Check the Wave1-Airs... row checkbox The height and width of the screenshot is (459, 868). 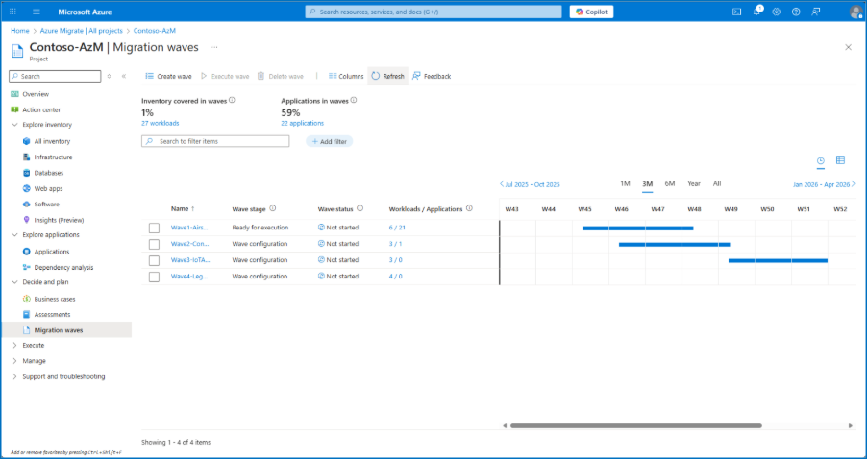click(154, 228)
